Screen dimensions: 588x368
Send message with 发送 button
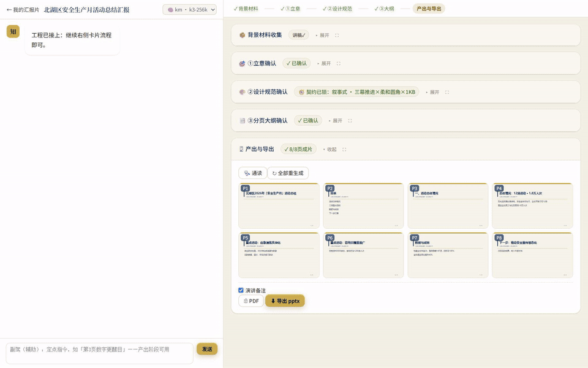pyautogui.click(x=207, y=349)
